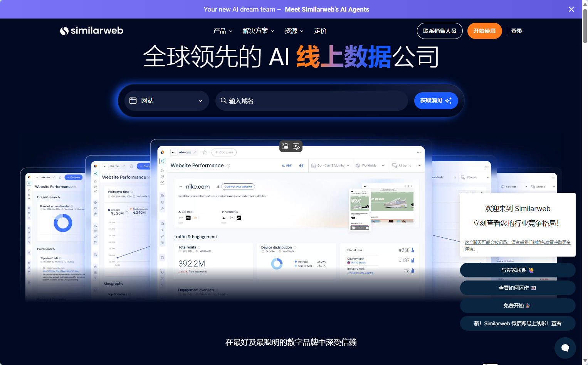This screenshot has width=588, height=365.
Task: Focus the 输入域名 search field
Action: pyautogui.click(x=311, y=101)
